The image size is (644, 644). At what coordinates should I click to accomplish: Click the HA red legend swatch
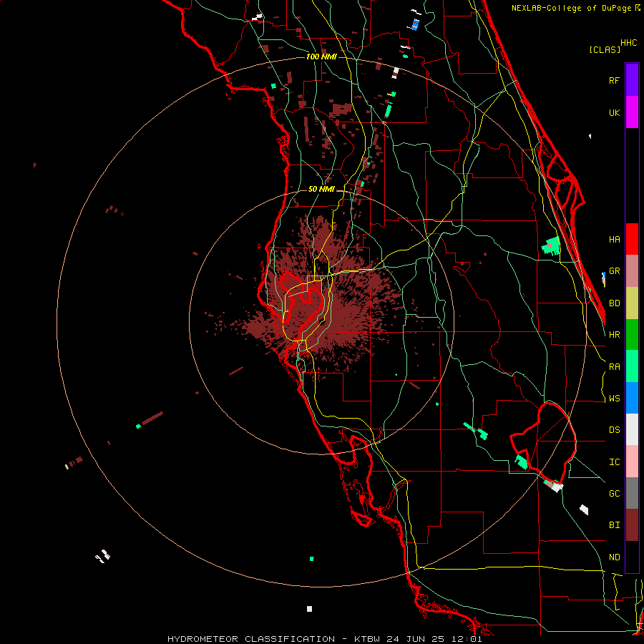(632, 239)
